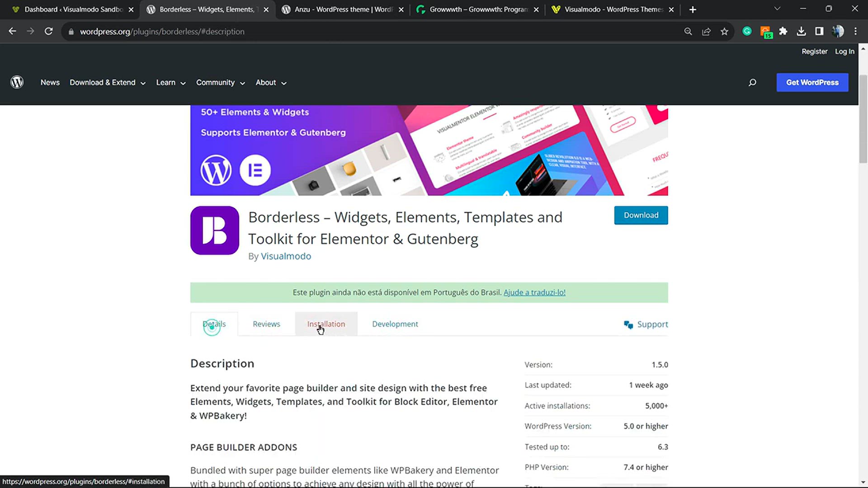Expand the Download & Extend menu

tap(108, 83)
